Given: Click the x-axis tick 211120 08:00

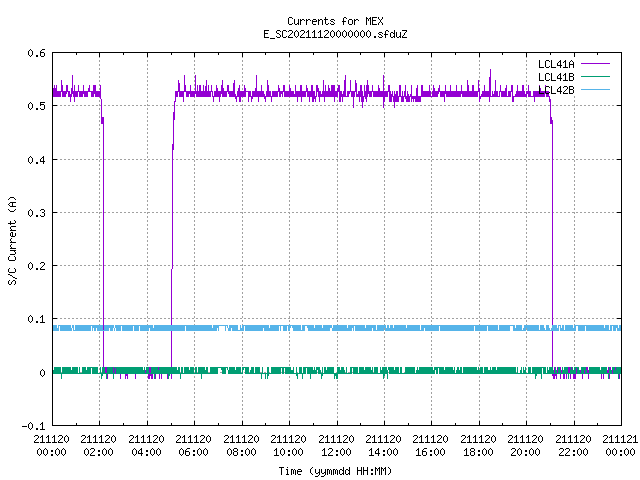Looking at the screenshot, I should tap(241, 445).
